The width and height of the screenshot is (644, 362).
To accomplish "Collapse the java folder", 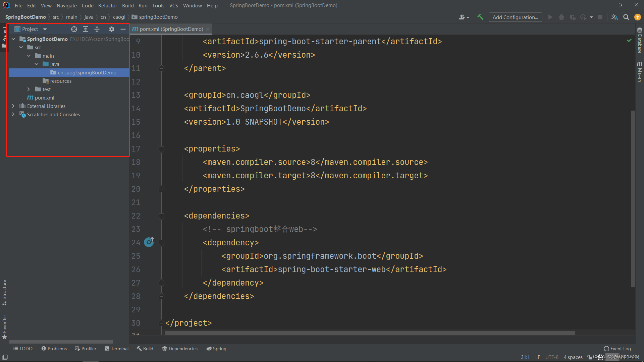I will (x=37, y=64).
